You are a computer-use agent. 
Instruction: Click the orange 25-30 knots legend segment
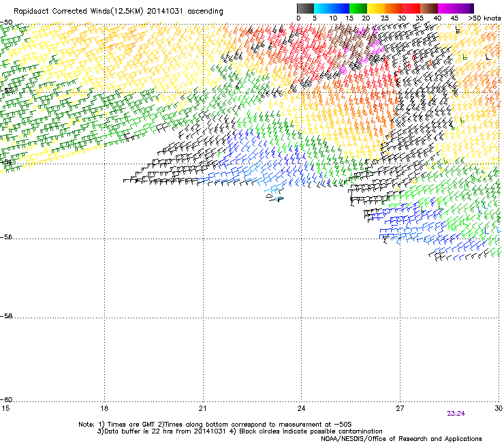tap(394, 8)
